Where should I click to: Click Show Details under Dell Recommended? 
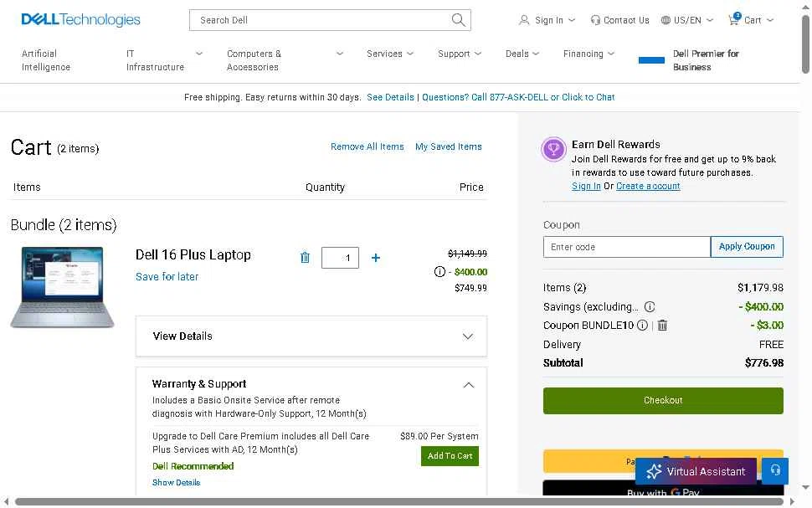coord(176,482)
